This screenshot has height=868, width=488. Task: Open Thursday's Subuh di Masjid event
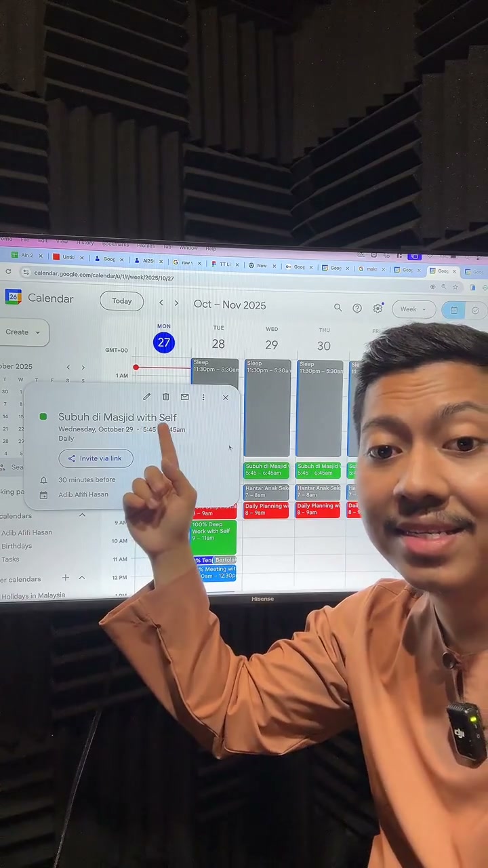[318, 470]
